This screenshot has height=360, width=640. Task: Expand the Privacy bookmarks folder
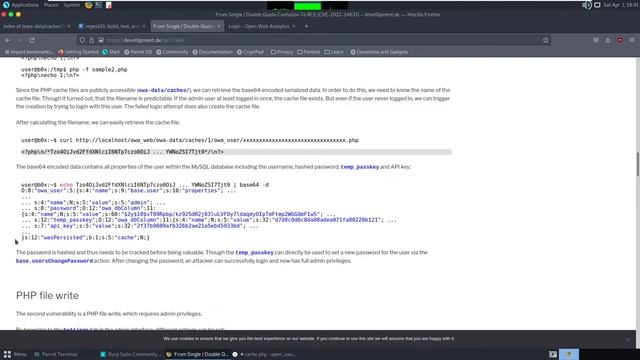coord(282,52)
